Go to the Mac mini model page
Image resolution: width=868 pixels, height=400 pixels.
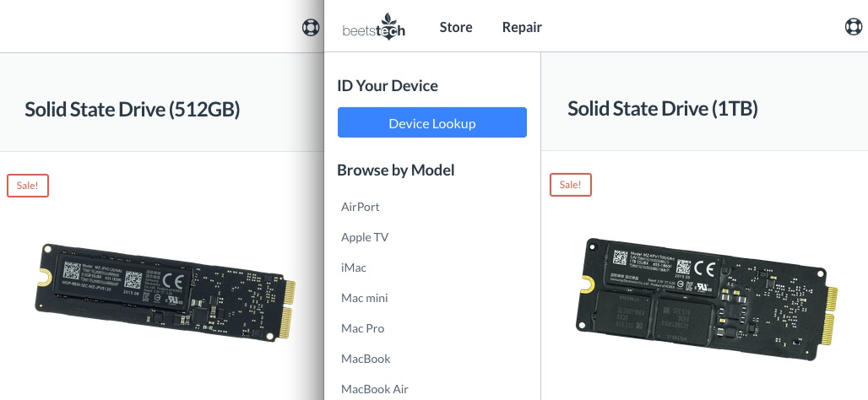(x=365, y=298)
